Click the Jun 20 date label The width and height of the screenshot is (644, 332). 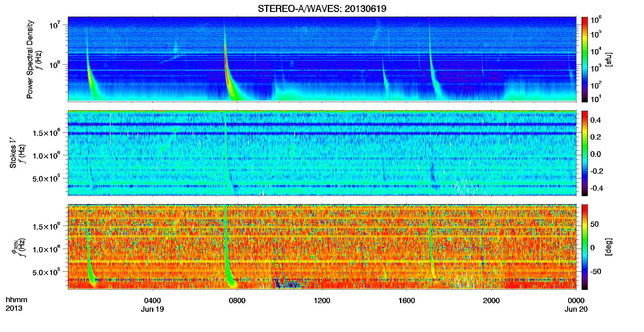576,309
